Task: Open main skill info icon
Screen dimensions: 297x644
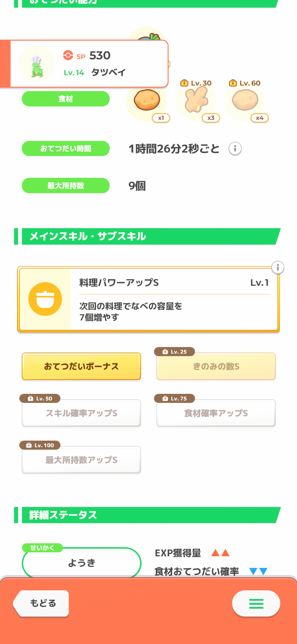Action: coord(278,268)
